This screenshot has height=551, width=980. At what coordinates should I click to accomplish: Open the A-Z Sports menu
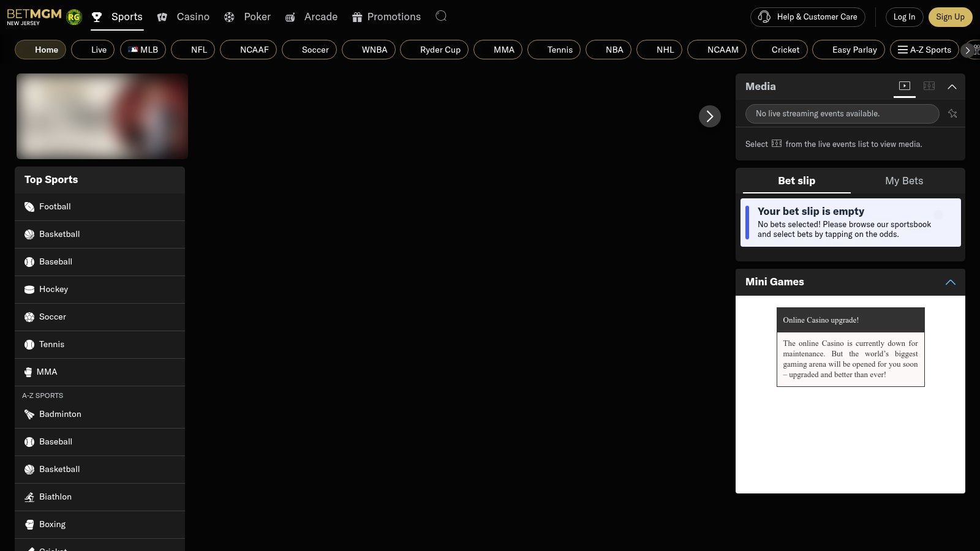924,50
